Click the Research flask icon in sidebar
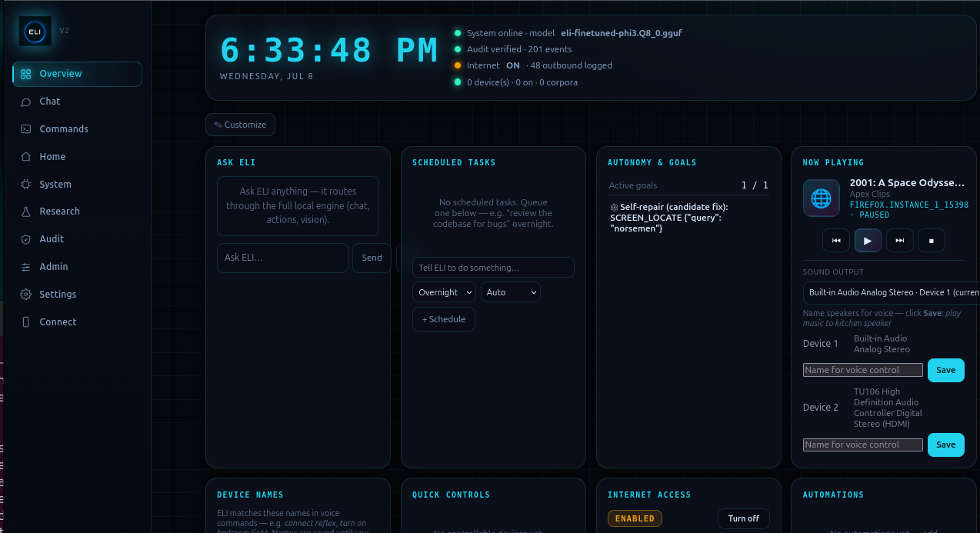The height and width of the screenshot is (533, 980). (x=25, y=212)
